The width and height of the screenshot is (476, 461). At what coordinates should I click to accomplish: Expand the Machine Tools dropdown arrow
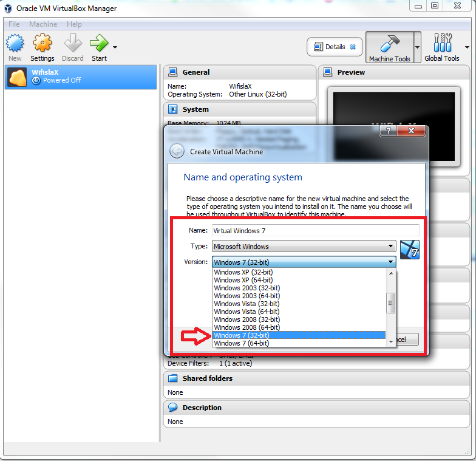tap(418, 47)
